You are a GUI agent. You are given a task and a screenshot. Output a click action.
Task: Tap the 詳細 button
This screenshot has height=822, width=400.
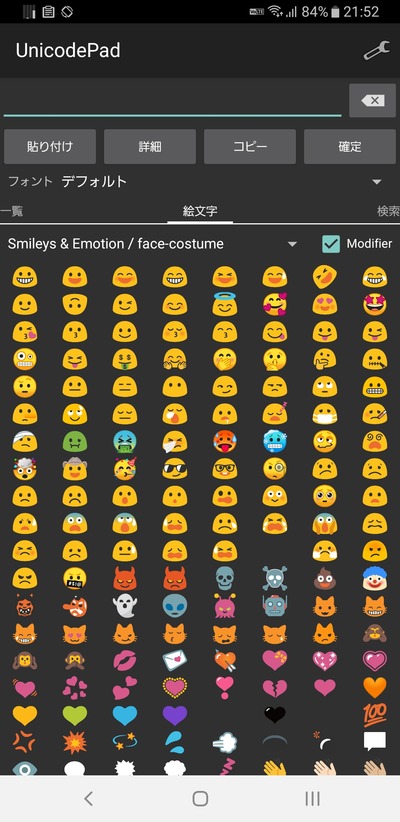point(150,147)
